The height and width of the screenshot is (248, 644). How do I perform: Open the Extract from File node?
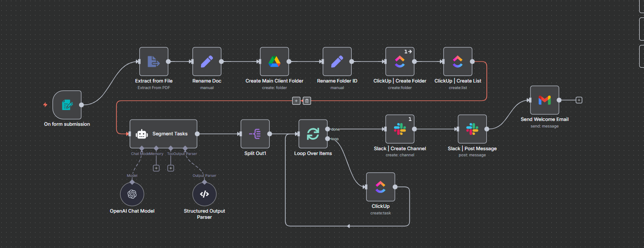tap(154, 62)
